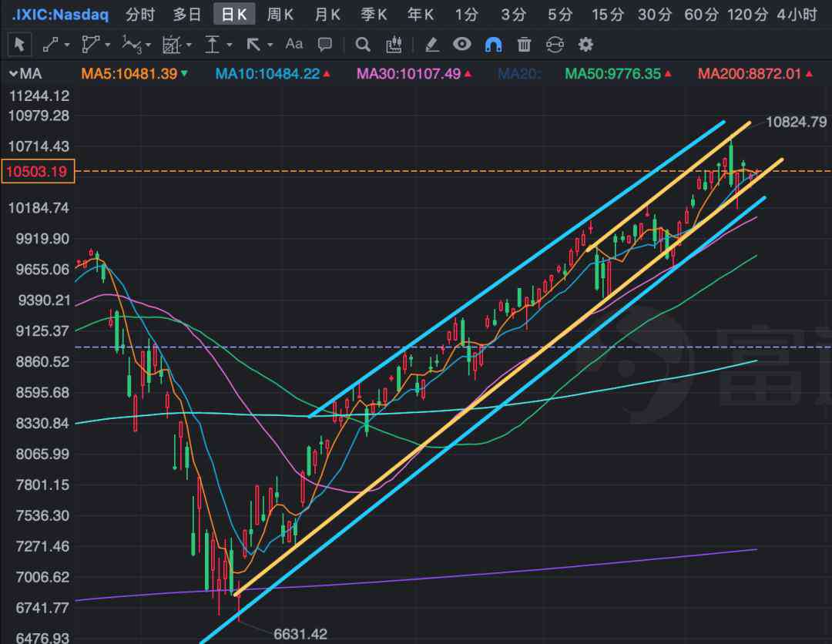The image size is (832, 644).
Task: Switch to 周K weekly tab
Action: pyautogui.click(x=280, y=15)
